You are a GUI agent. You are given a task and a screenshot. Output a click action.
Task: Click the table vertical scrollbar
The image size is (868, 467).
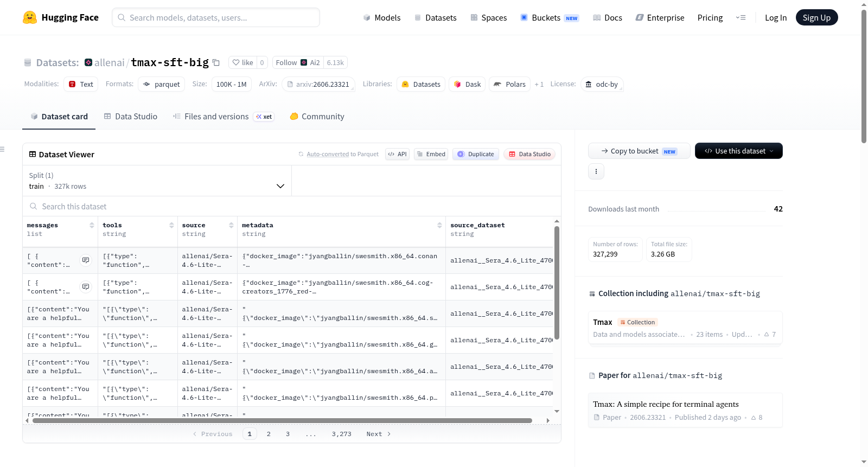pyautogui.click(x=557, y=282)
